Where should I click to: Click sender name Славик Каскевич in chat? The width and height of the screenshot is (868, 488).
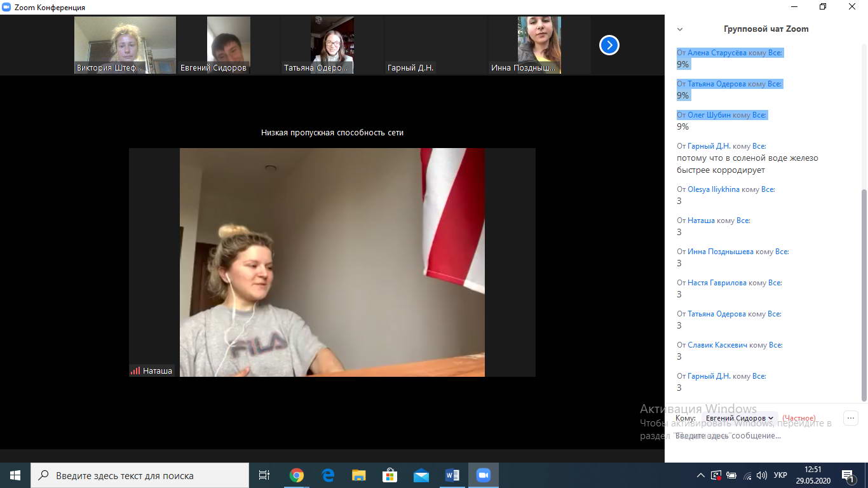coord(717,345)
